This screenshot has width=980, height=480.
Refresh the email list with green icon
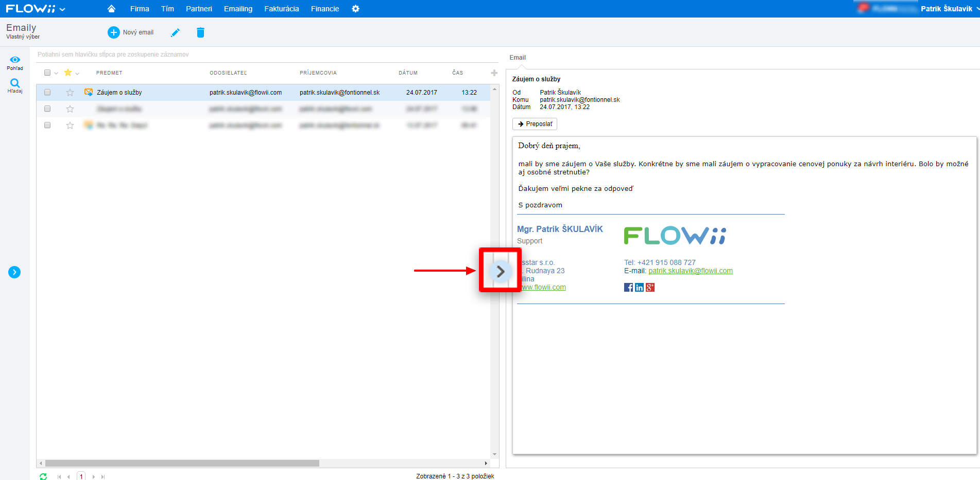click(x=43, y=476)
